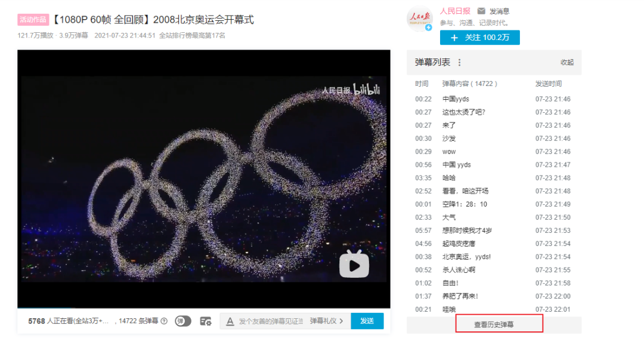Follow 人民日报 with 关注 100.2万 button
Viewport: 644px width, 338px height.
coord(479,38)
